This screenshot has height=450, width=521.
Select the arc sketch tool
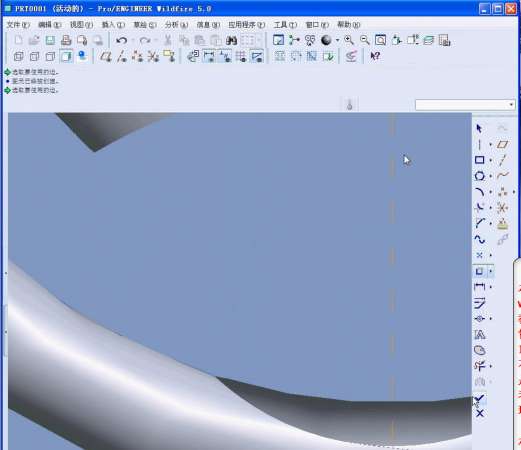tap(479, 192)
